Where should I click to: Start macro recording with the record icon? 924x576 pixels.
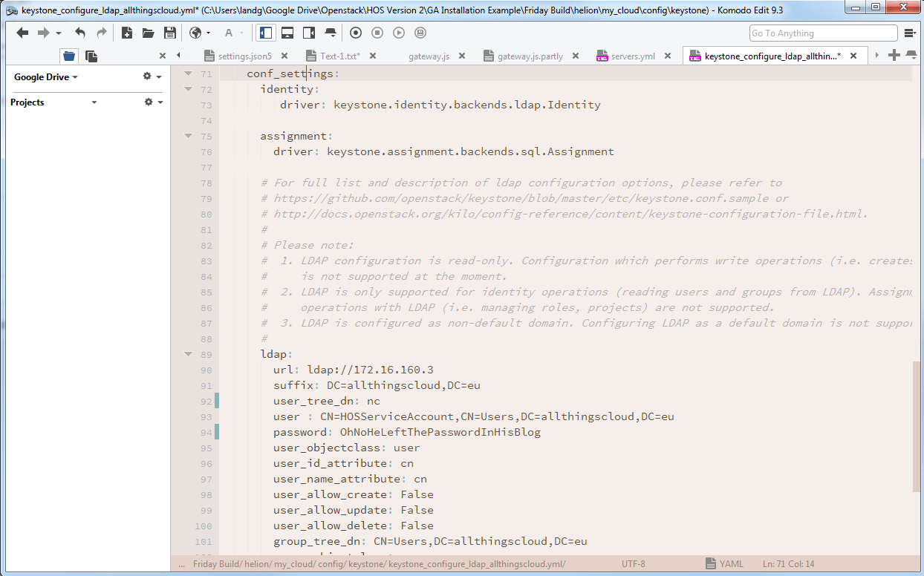356,33
